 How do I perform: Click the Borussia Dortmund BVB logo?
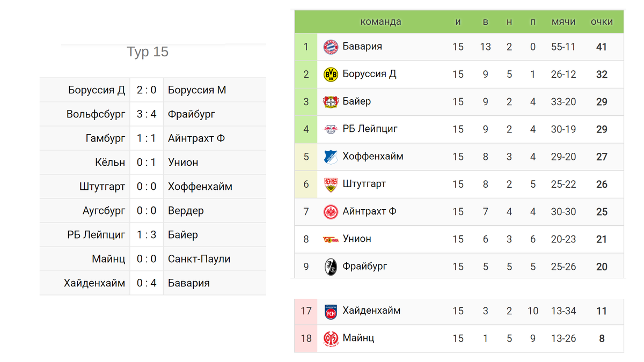[331, 75]
